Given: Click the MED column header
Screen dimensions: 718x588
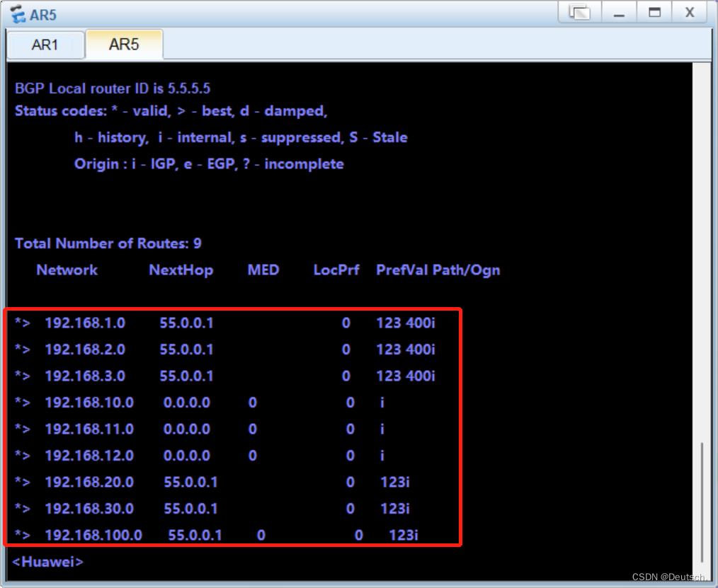Looking at the screenshot, I should pyautogui.click(x=263, y=270).
